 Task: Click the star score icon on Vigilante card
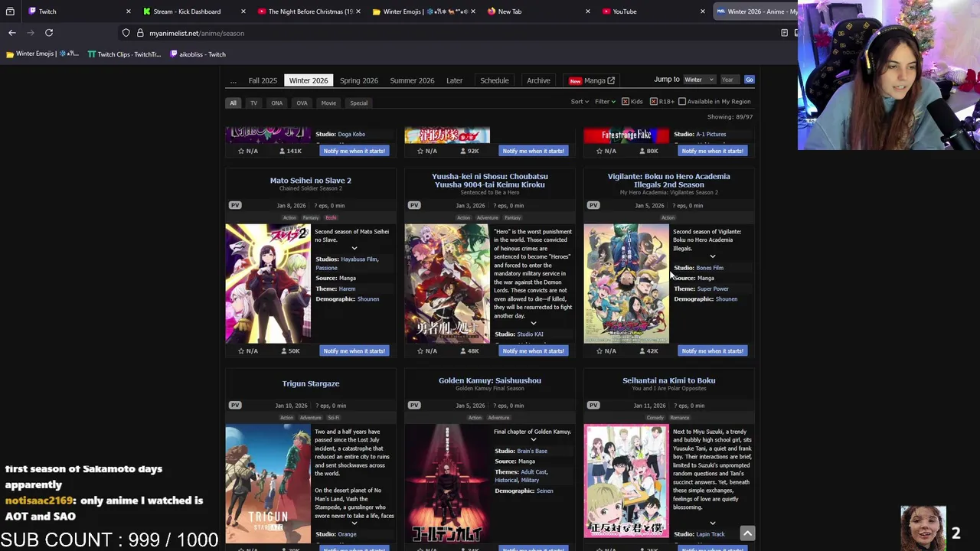coord(599,350)
